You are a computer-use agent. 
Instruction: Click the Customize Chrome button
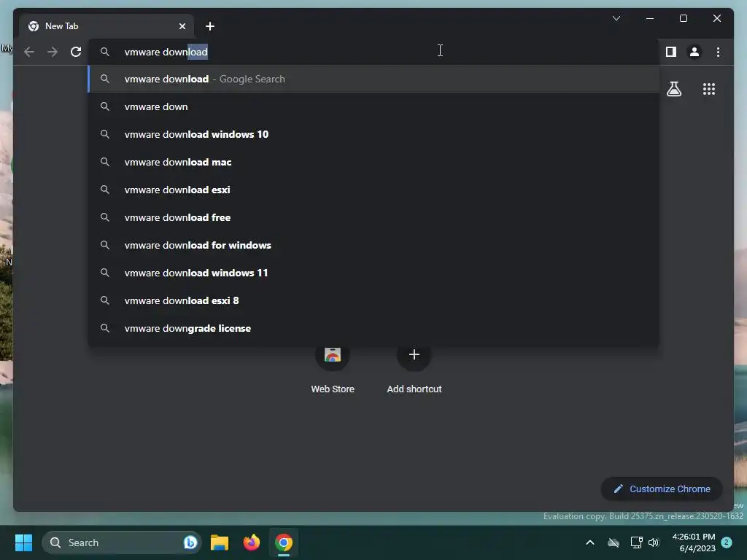pyautogui.click(x=661, y=489)
